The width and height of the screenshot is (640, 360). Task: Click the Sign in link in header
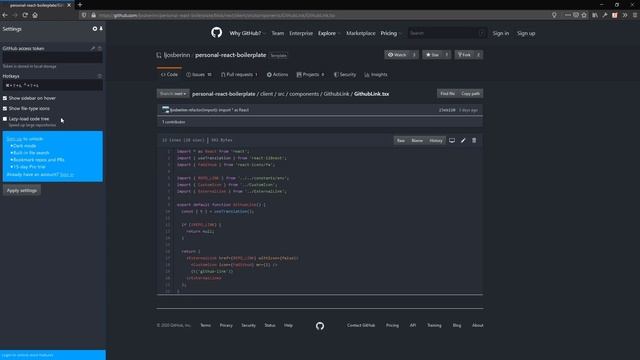[500, 33]
